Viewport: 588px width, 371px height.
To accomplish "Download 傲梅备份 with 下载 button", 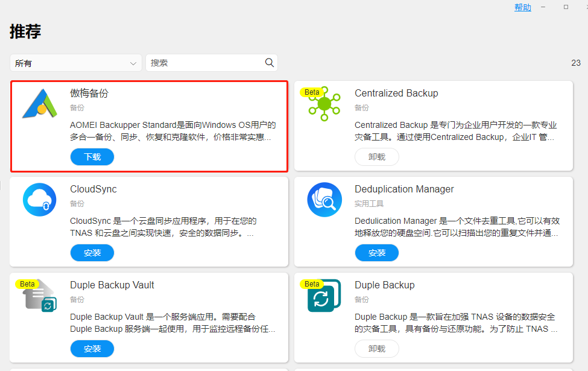I will tap(92, 157).
